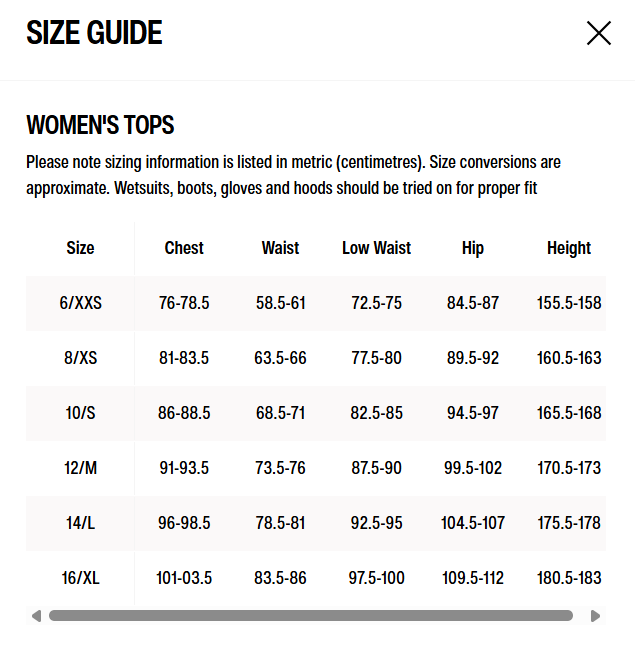
Task: Click the Size Guide title
Action: point(94,33)
